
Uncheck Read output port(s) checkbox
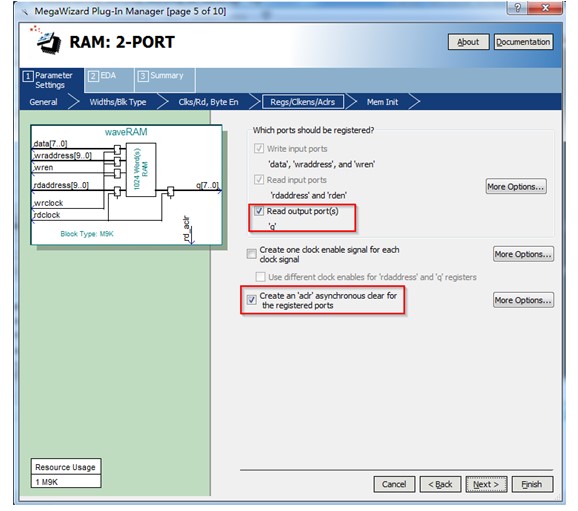(259, 211)
